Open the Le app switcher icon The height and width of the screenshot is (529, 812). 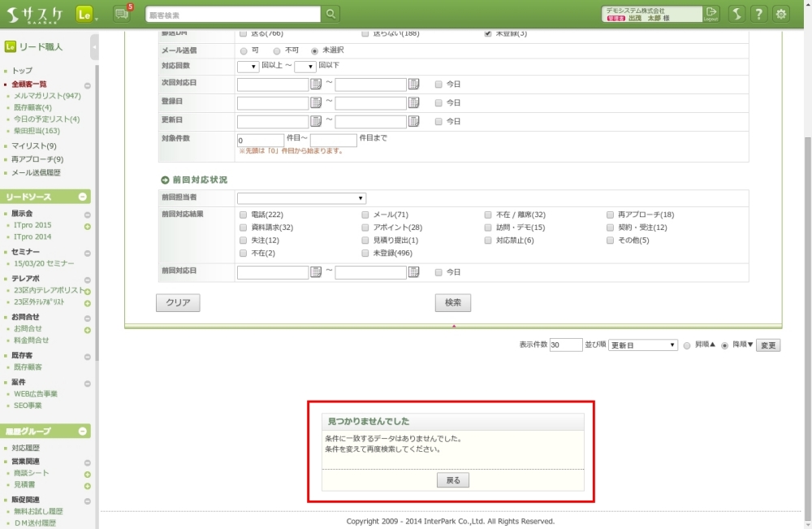84,15
